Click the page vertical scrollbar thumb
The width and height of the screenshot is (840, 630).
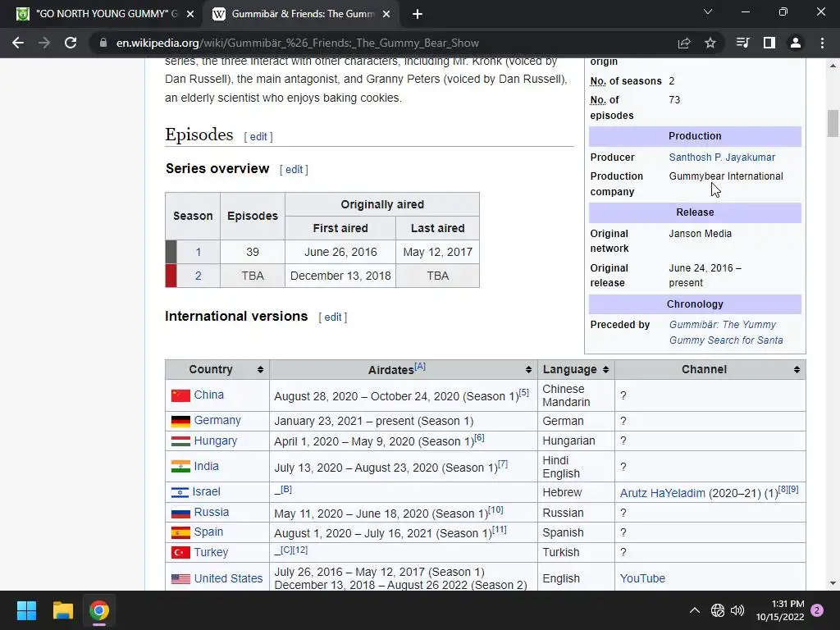coord(833,124)
